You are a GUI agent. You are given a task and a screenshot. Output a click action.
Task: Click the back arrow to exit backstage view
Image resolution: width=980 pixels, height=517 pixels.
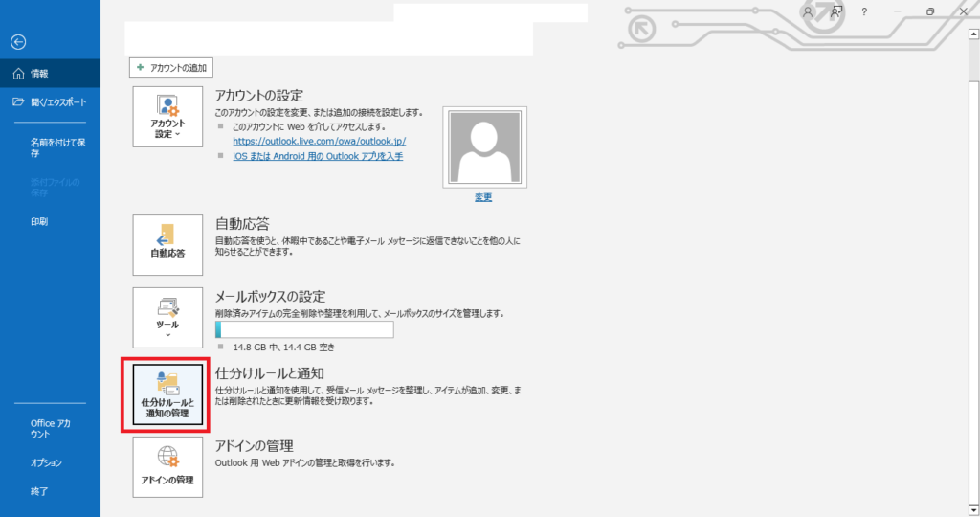(x=18, y=41)
